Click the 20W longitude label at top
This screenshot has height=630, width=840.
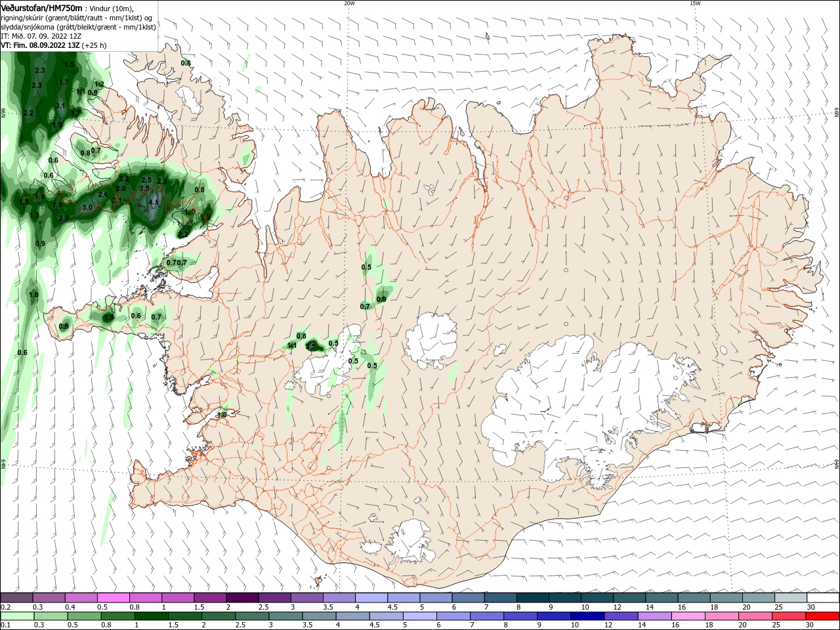pyautogui.click(x=349, y=3)
